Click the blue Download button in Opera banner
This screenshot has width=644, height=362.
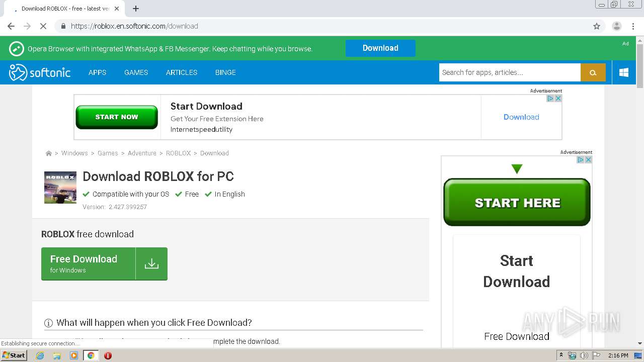[380, 48]
